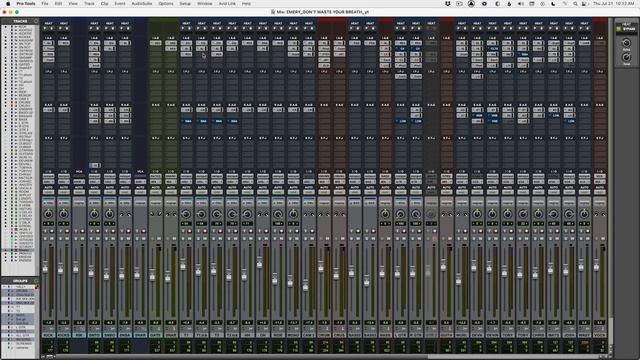Click the KICK channel pan knob

click(x=48, y=214)
